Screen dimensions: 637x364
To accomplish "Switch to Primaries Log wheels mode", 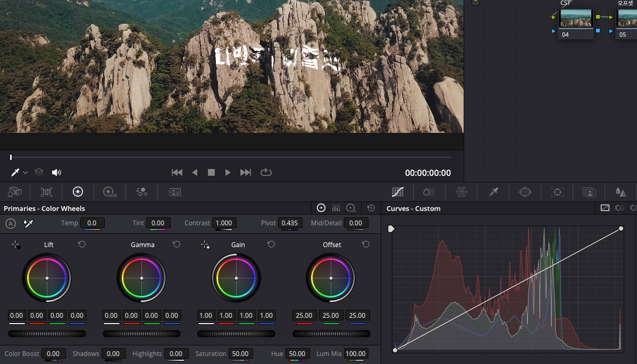I will point(351,208).
